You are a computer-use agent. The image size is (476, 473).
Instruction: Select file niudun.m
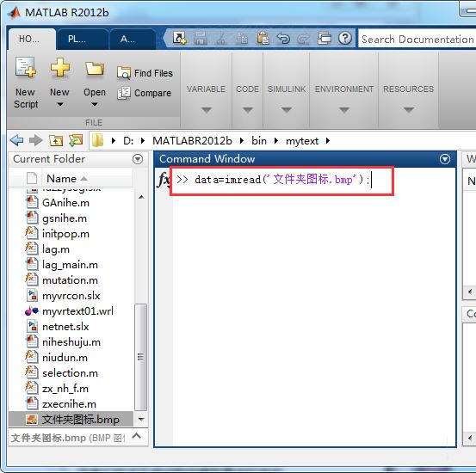click(65, 358)
